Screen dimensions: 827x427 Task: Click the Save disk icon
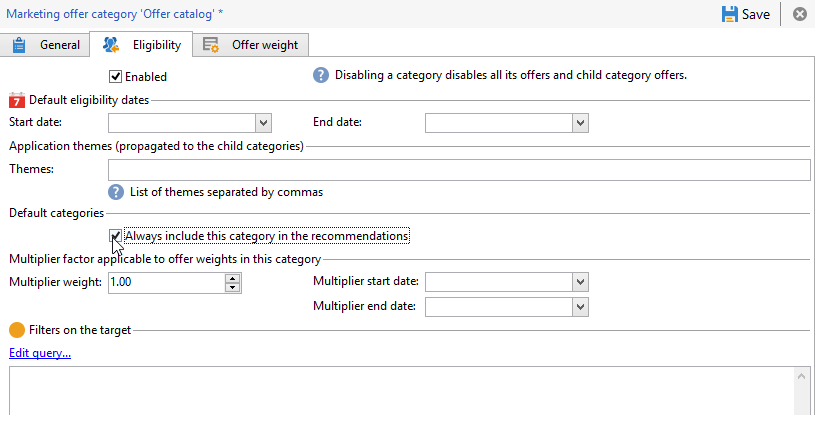coord(727,14)
